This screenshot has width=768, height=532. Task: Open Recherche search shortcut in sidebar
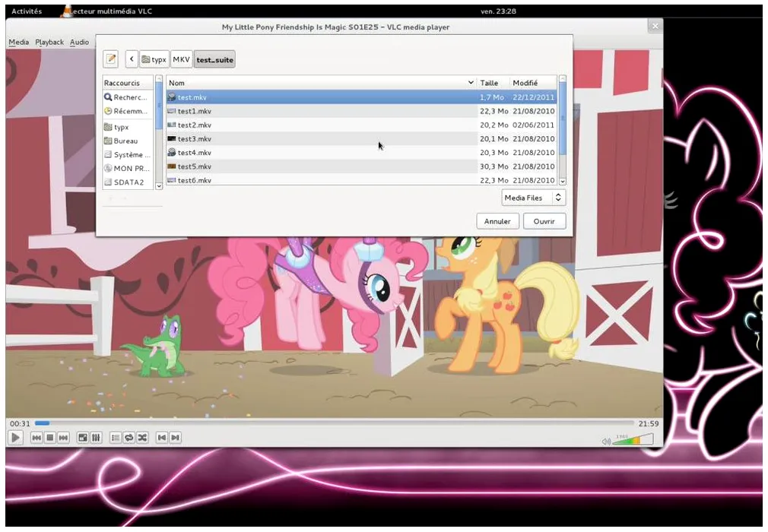click(x=126, y=97)
